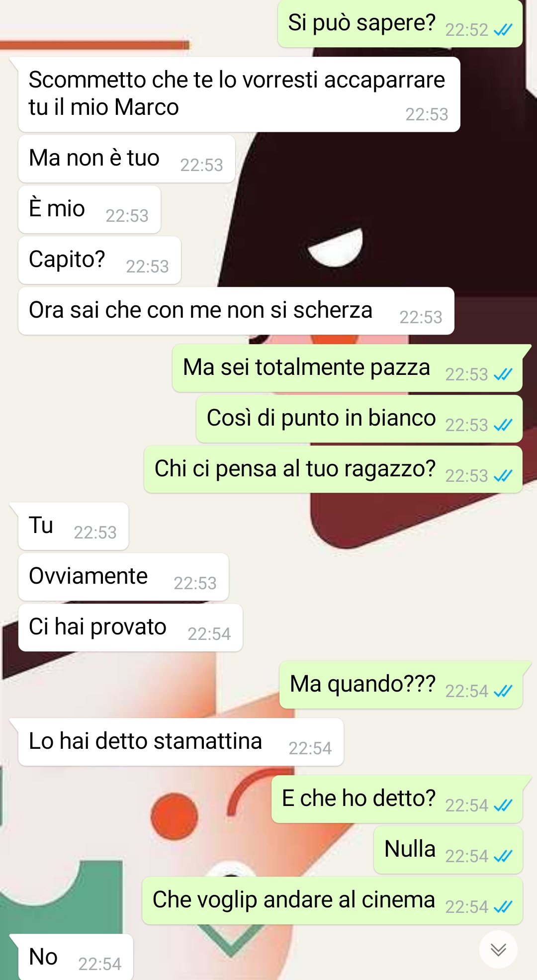Tap the scroll-to-bottom double chevron button
537x980 pixels.
498,949
